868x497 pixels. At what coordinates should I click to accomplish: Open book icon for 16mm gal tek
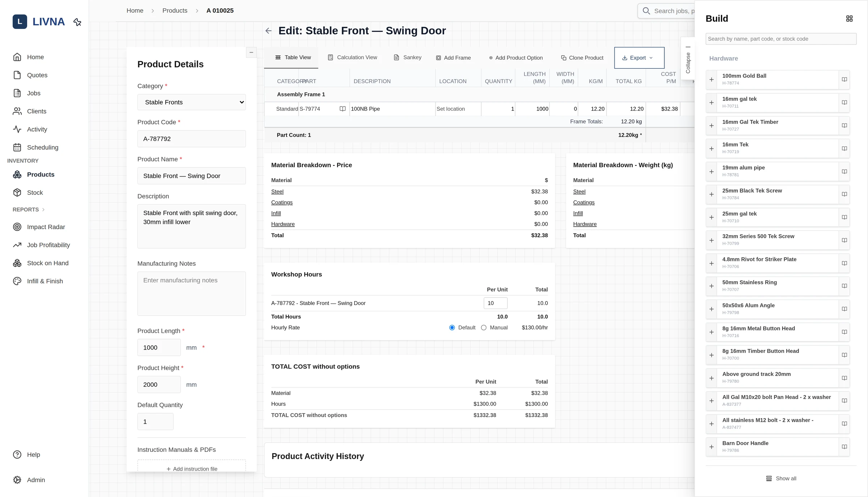pos(844,103)
